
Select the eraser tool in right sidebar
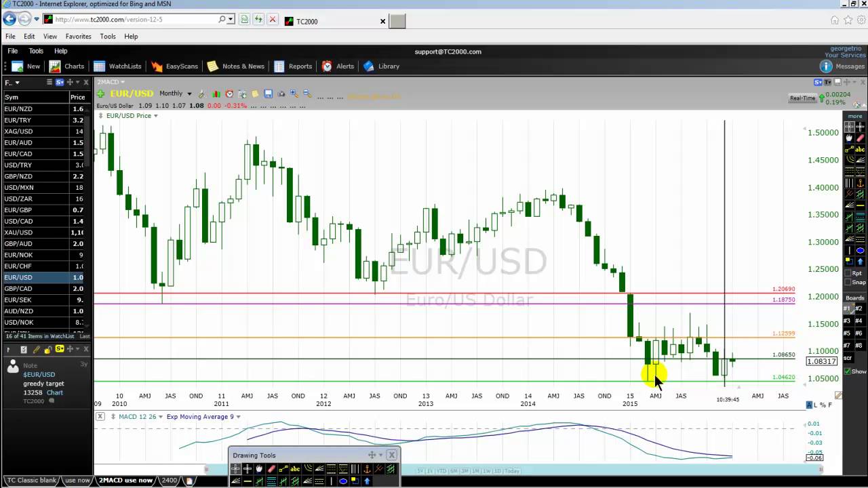(861, 137)
